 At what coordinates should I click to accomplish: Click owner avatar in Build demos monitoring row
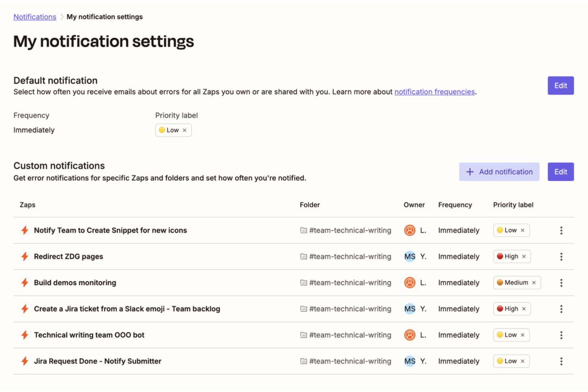(410, 283)
